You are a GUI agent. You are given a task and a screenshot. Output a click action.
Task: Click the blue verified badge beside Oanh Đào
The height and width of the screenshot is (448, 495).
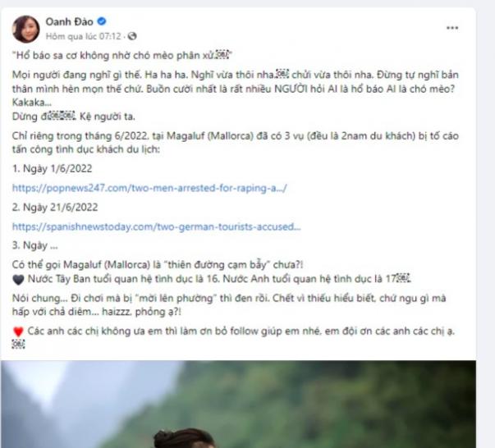101,21
